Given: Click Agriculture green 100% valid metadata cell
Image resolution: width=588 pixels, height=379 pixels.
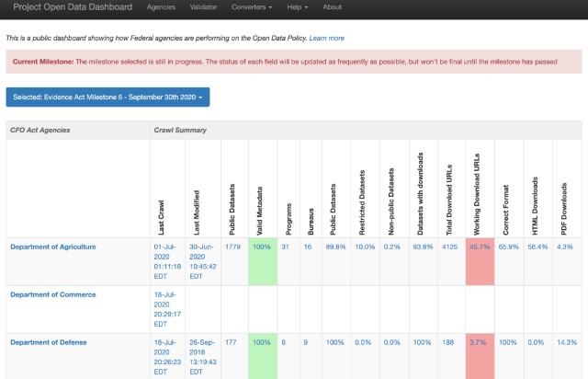Looking at the screenshot, I should (263, 261).
